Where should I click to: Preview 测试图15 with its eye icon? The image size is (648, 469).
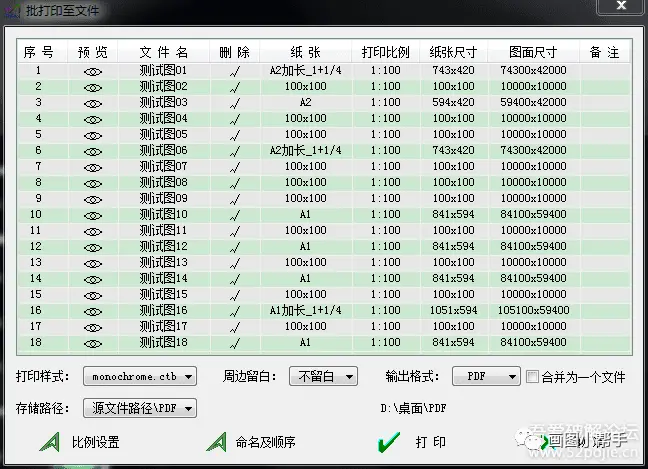(x=93, y=296)
